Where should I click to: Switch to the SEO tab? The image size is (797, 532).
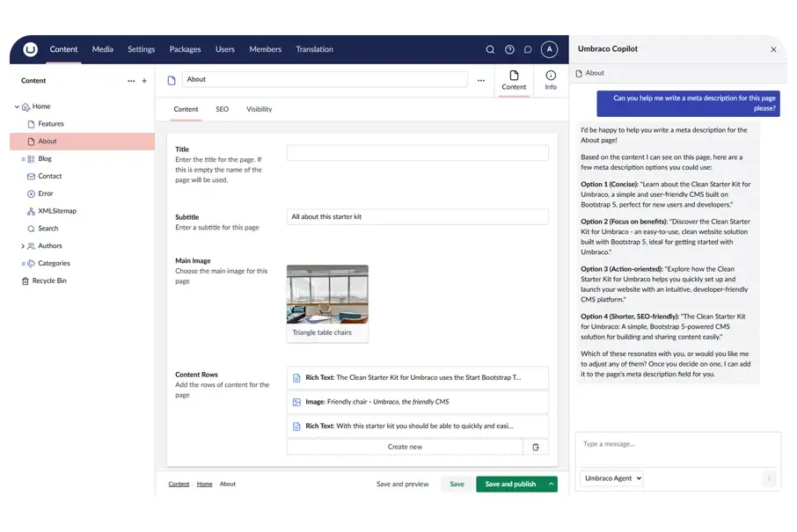pyautogui.click(x=223, y=109)
